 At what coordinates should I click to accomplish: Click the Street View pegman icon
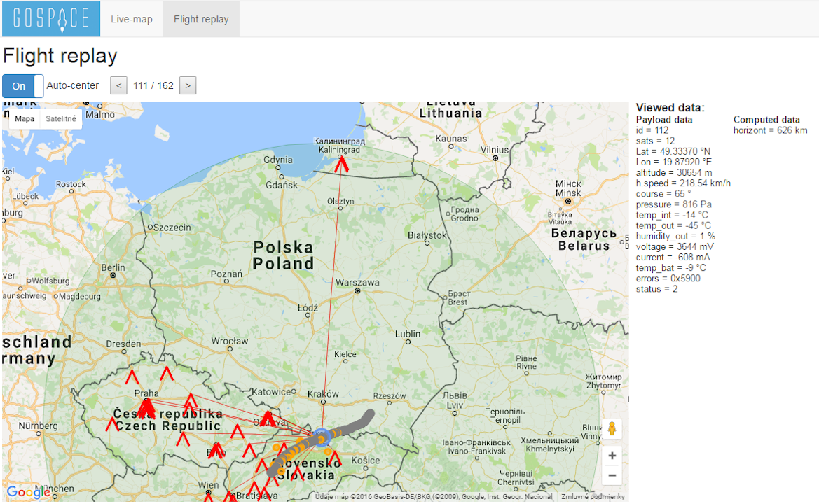(612, 428)
